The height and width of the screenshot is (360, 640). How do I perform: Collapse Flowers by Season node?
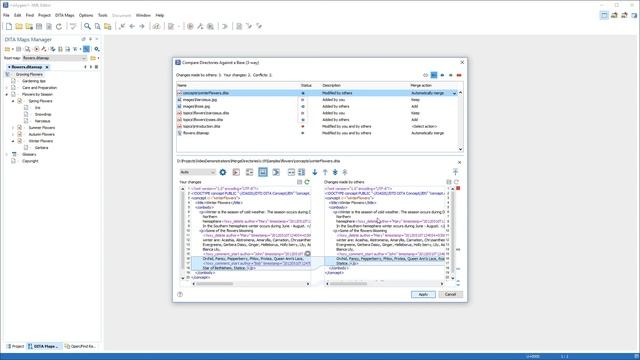point(7,94)
